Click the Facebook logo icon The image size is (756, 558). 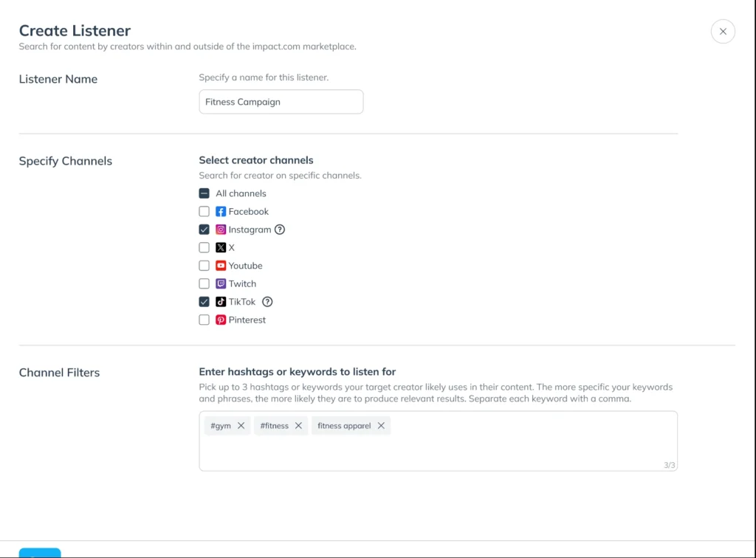220,211
